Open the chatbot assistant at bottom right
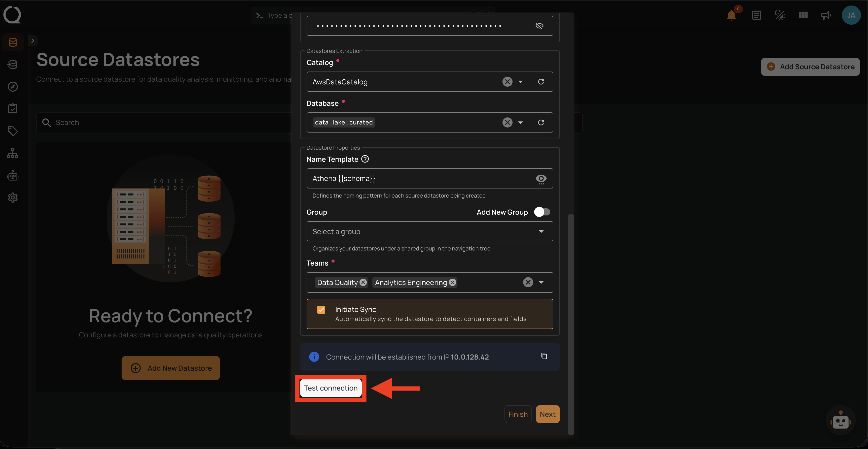The image size is (868, 449). tap(840, 421)
